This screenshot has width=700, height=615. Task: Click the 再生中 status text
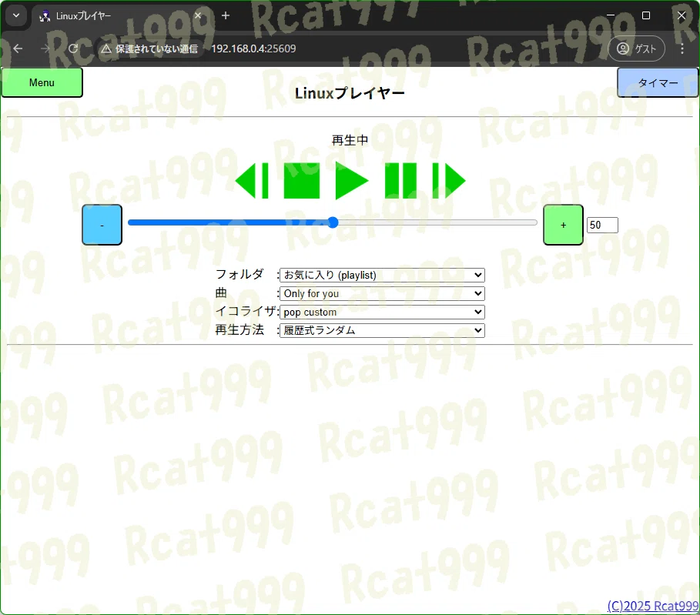tap(350, 140)
